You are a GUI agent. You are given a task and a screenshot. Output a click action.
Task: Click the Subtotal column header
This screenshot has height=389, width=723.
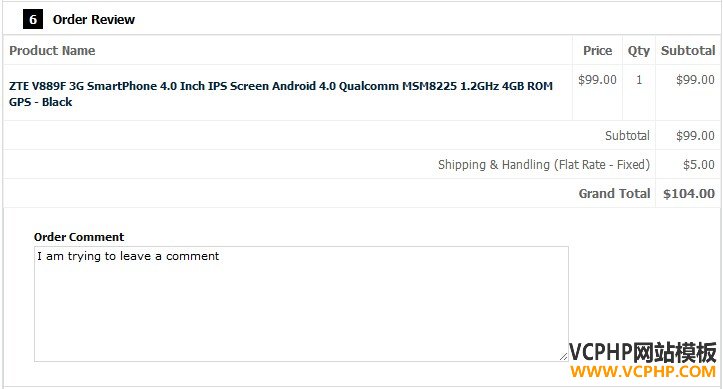pos(688,51)
